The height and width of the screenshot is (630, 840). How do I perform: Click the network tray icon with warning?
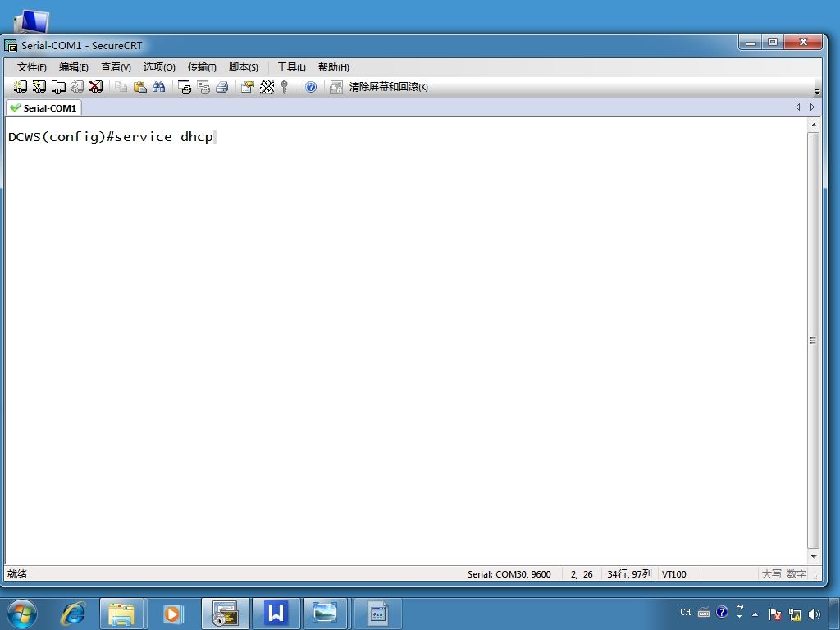[795, 614]
